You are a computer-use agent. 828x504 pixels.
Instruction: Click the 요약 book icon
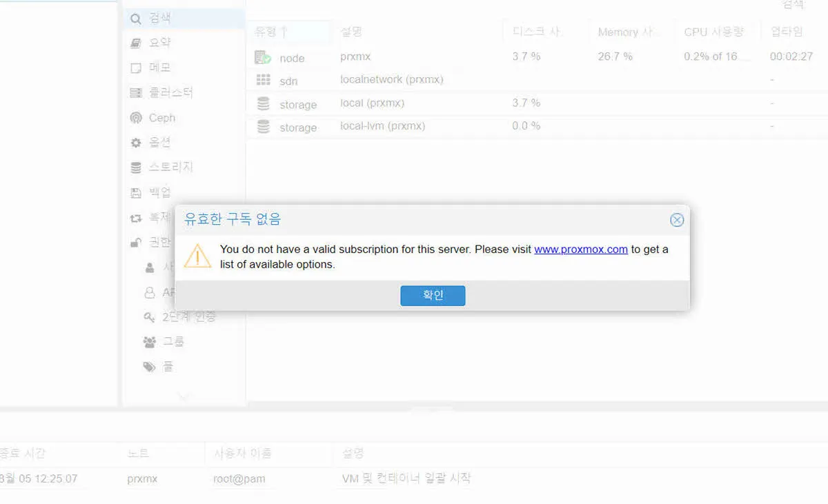point(136,43)
